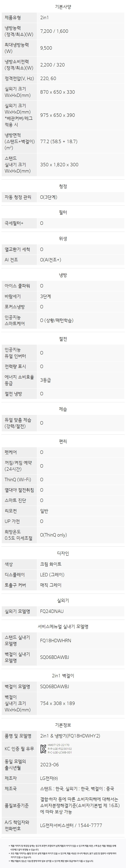
Task: Click the 청정 section heading
Action: click(x=63, y=186)
